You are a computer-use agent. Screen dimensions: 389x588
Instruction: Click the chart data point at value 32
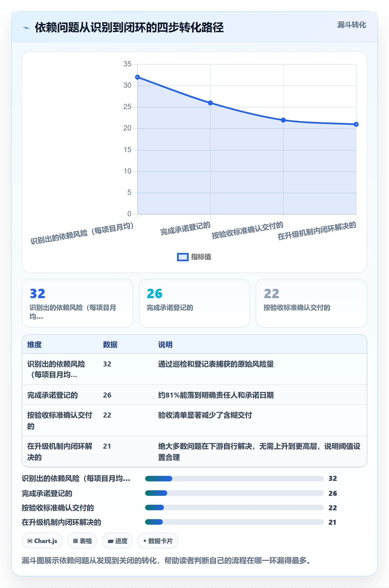pyautogui.click(x=138, y=77)
